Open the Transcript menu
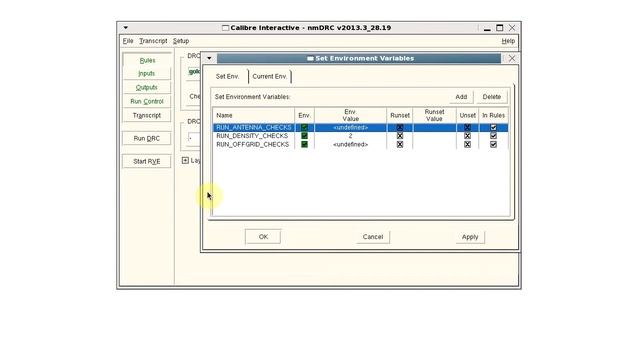This screenshot has height=360, width=640. click(153, 41)
